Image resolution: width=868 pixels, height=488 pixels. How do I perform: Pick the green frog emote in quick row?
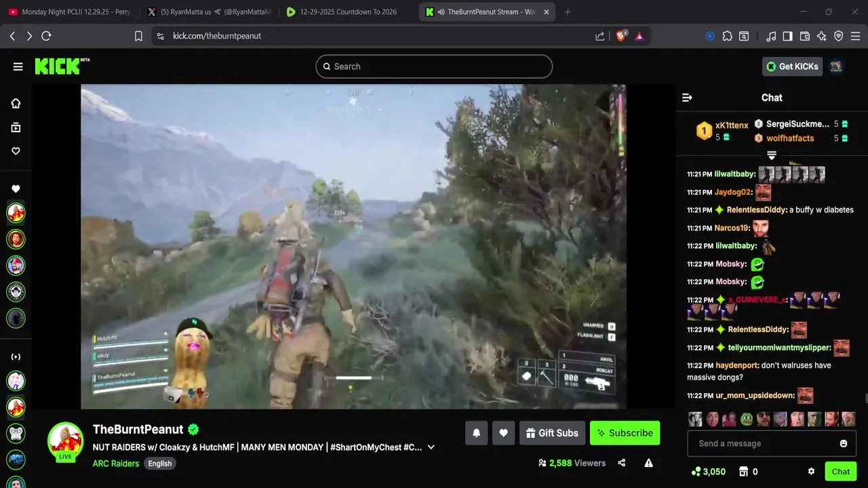point(746,419)
